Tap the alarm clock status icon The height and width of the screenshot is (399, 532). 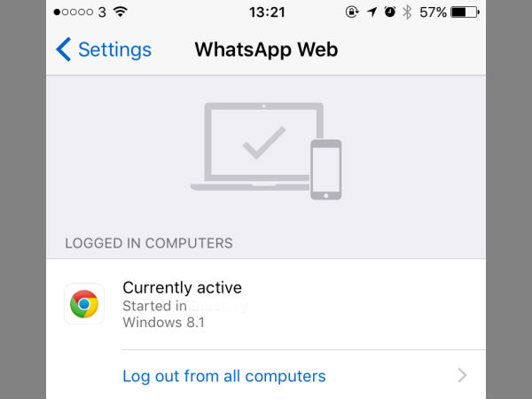[x=390, y=12]
